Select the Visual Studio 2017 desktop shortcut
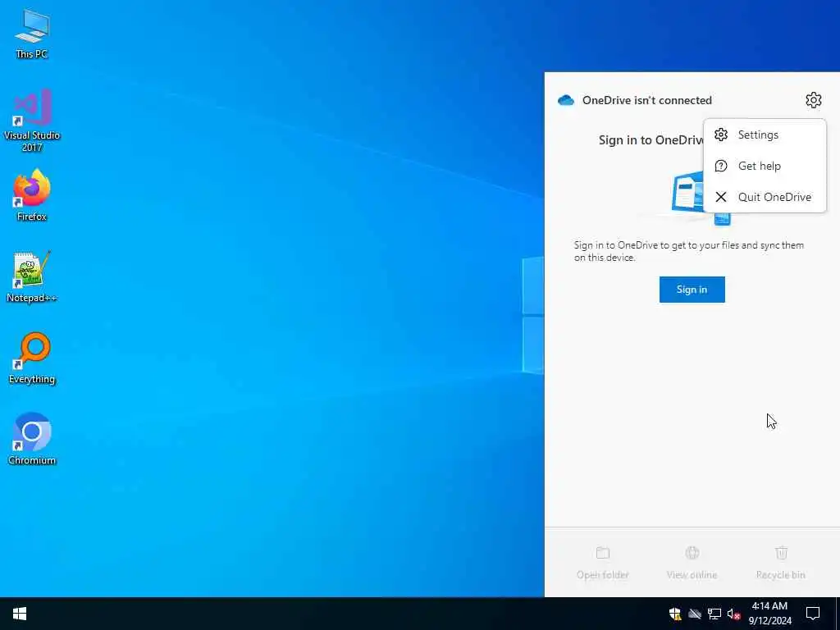This screenshot has height=630, width=840. click(x=32, y=121)
